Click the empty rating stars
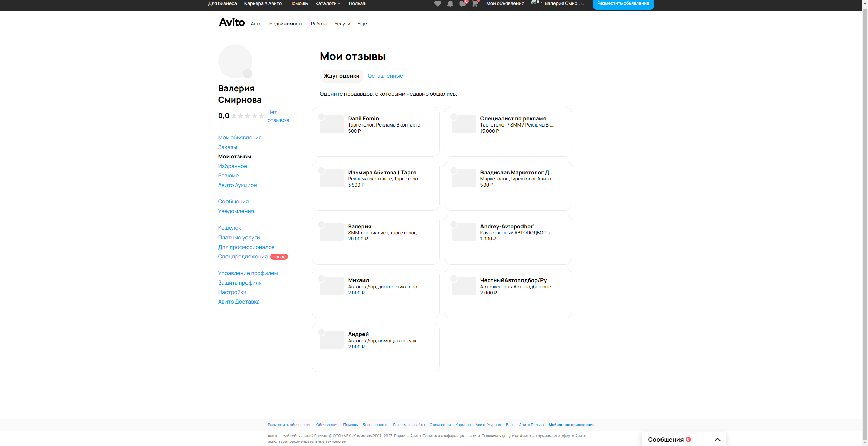 point(248,116)
